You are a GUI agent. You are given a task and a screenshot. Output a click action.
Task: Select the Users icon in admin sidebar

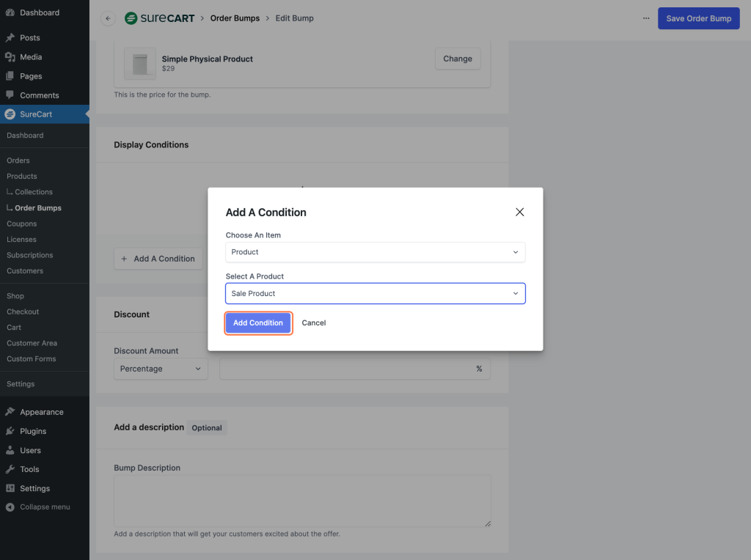click(12, 450)
